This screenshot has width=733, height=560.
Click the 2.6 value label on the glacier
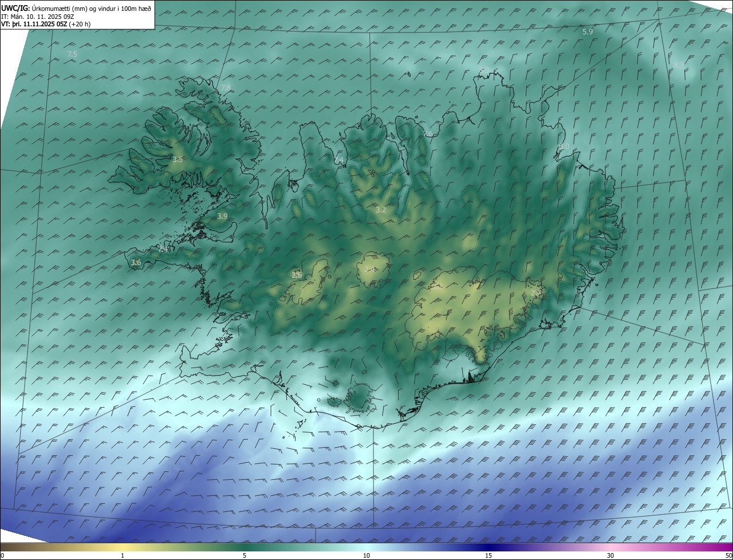297,275
